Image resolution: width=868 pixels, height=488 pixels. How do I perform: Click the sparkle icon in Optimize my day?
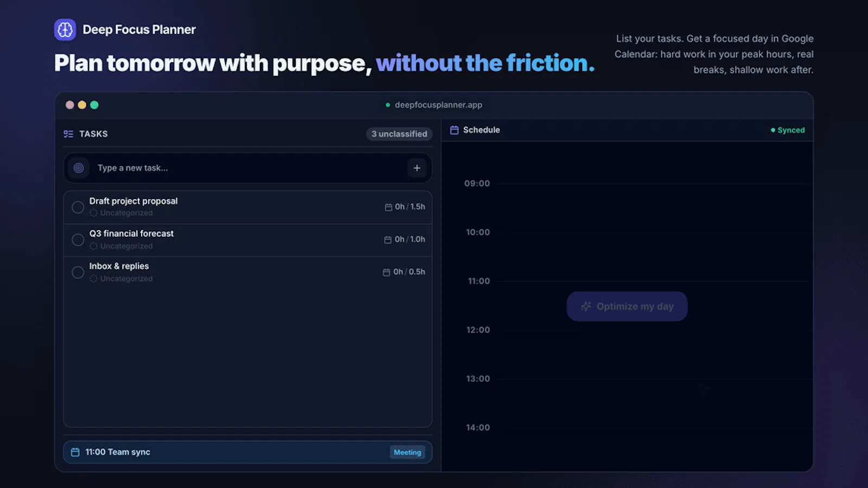click(x=586, y=306)
